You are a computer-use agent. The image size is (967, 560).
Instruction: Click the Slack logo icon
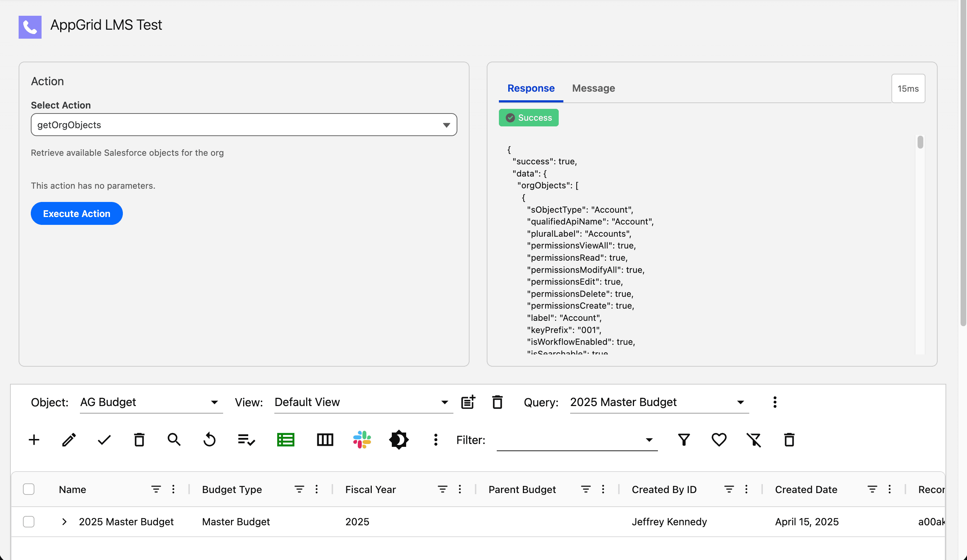(362, 440)
